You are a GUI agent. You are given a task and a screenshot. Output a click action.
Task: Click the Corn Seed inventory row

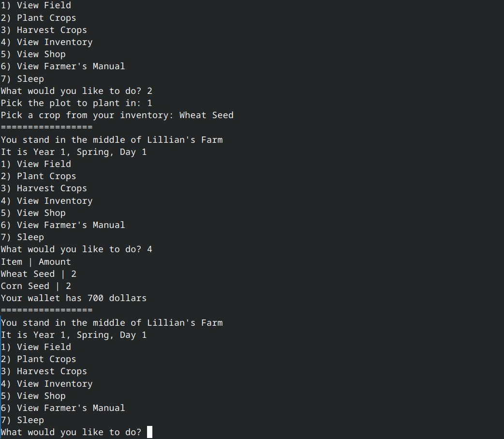[x=36, y=286]
